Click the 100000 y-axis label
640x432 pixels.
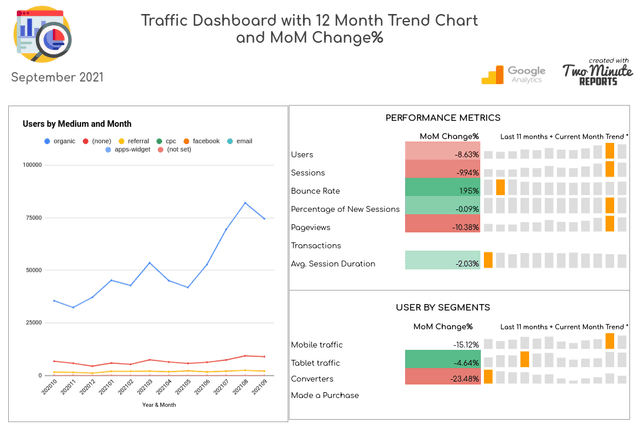coord(32,165)
